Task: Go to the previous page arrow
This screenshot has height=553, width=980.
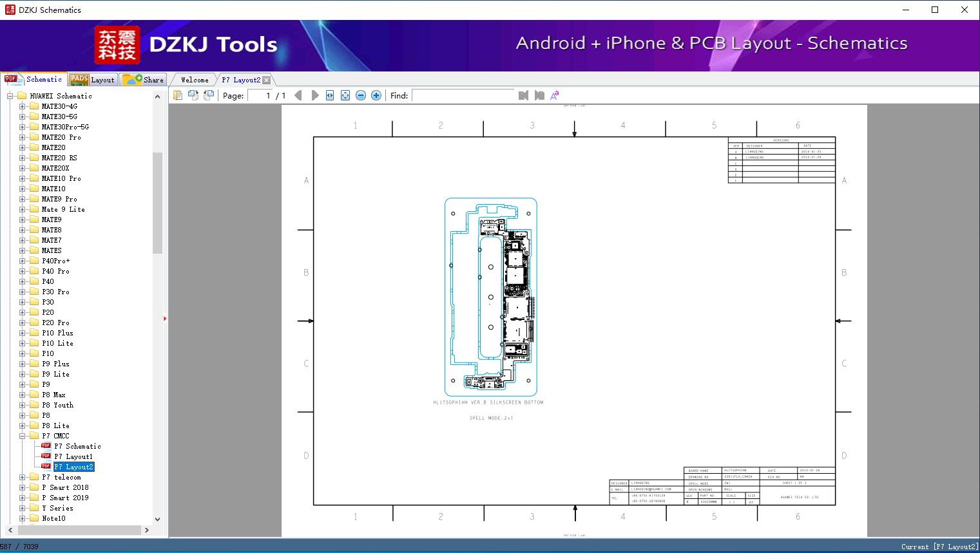Action: pos(298,95)
